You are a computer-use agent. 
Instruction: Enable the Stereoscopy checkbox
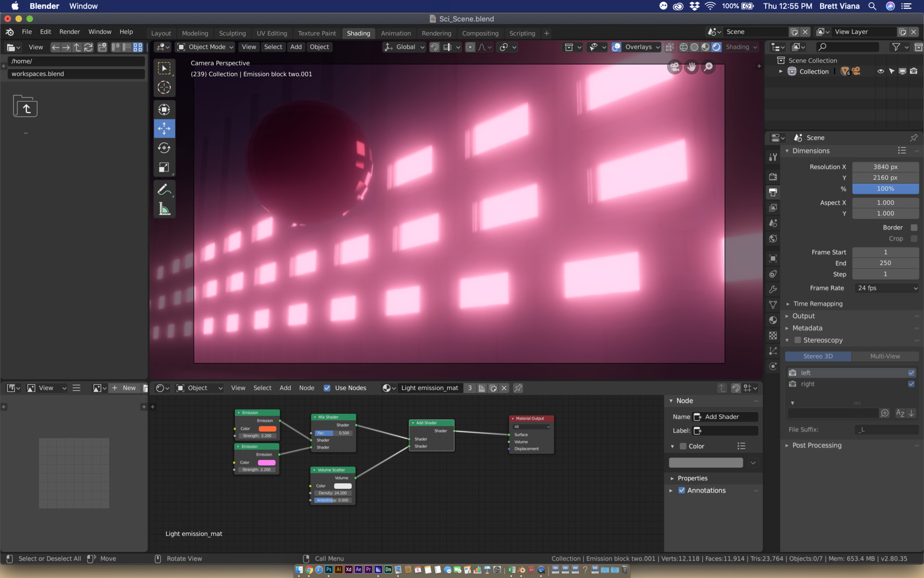[798, 340]
